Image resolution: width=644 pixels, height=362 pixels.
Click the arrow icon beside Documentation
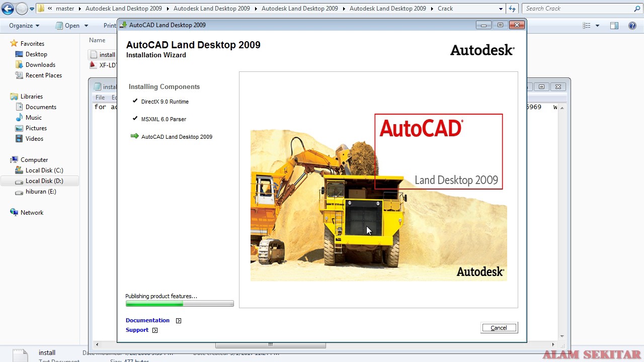179,321
